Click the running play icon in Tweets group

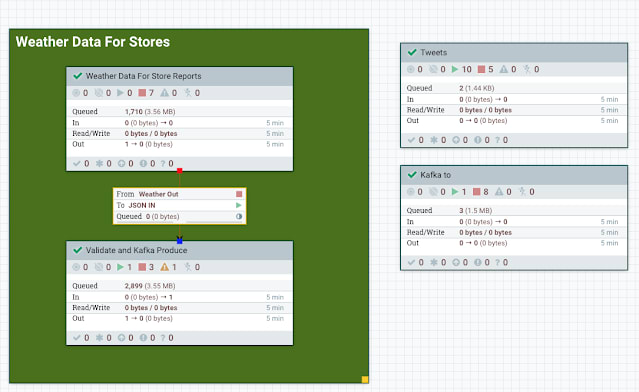coord(455,69)
